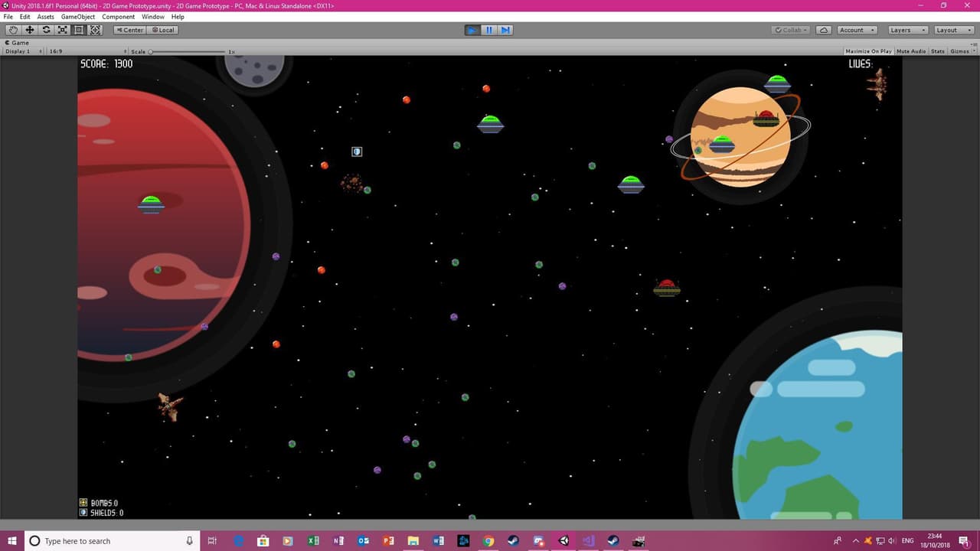
Task: Select the Rotate tool
Action: [46, 30]
